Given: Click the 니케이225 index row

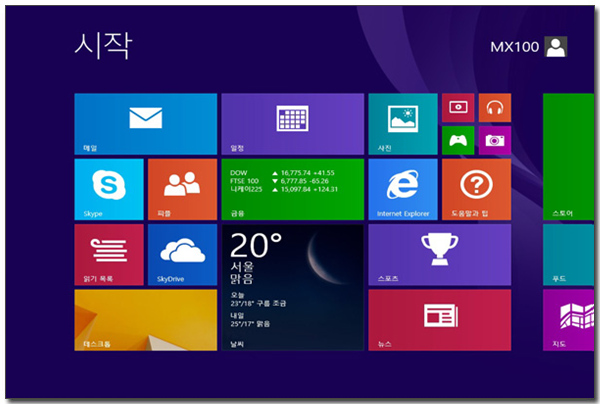Looking at the screenshot, I should pyautogui.click(x=284, y=189).
